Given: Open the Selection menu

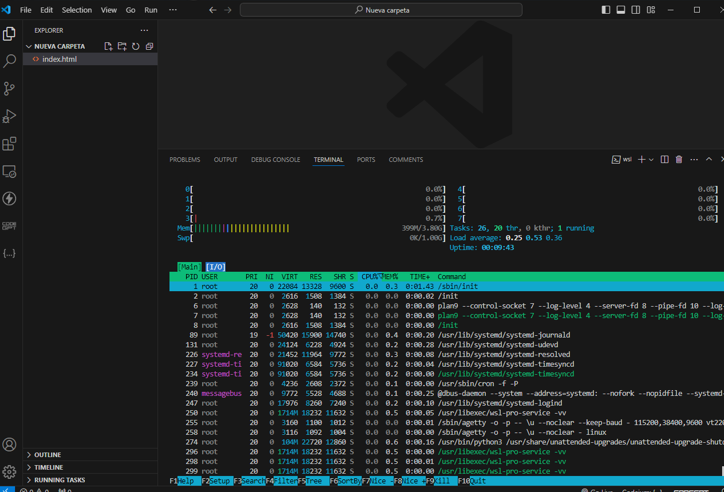Looking at the screenshot, I should point(76,10).
